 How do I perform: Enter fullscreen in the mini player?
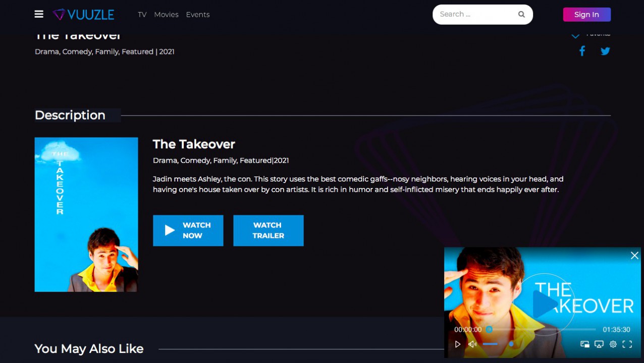coord(627,344)
